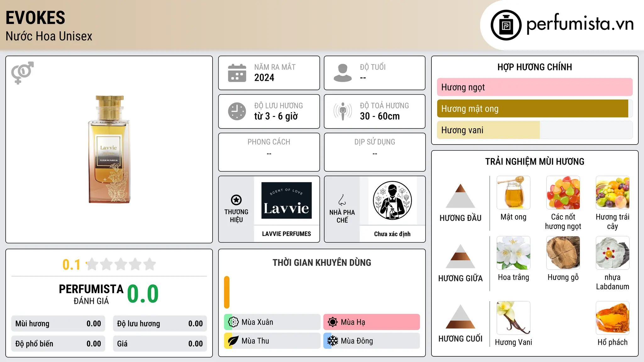This screenshot has height=362, width=644.
Task: Click the perfumista.vn site name
Action: pyautogui.click(x=580, y=24)
